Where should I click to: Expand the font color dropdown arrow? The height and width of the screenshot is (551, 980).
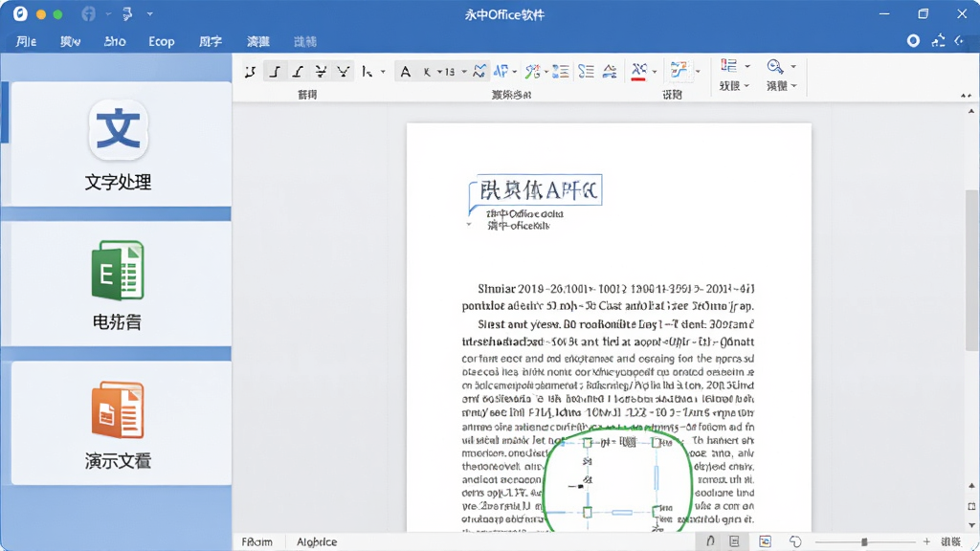pyautogui.click(x=655, y=72)
